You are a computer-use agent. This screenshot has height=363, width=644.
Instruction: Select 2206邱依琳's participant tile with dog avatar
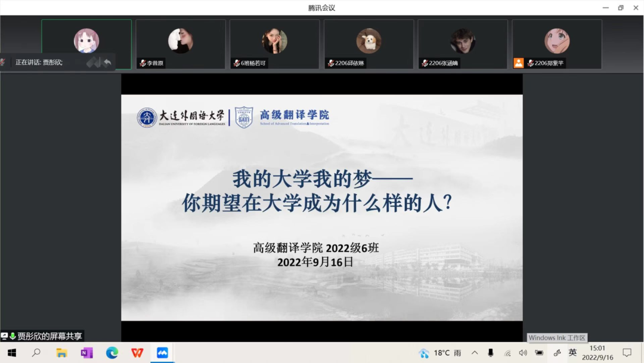[369, 44]
